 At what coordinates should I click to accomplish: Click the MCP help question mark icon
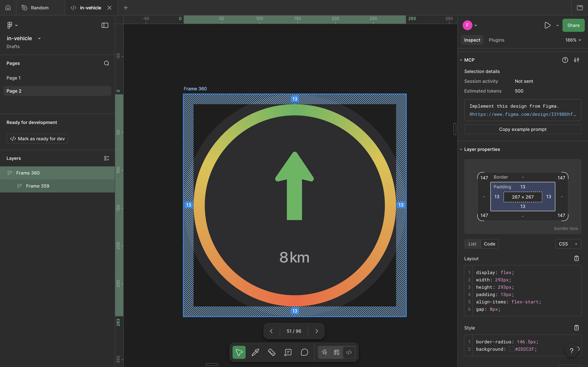(x=565, y=60)
